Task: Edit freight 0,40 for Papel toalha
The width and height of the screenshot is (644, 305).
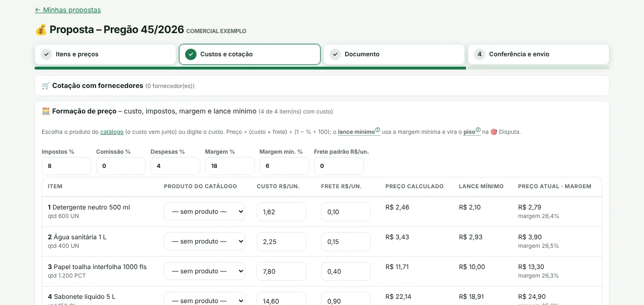Action: [346, 271]
